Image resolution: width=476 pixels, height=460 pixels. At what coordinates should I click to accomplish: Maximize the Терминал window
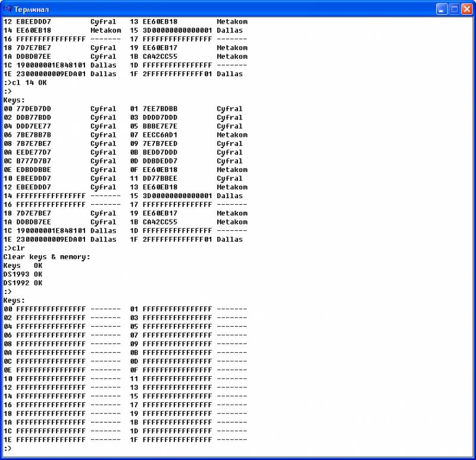(x=454, y=9)
